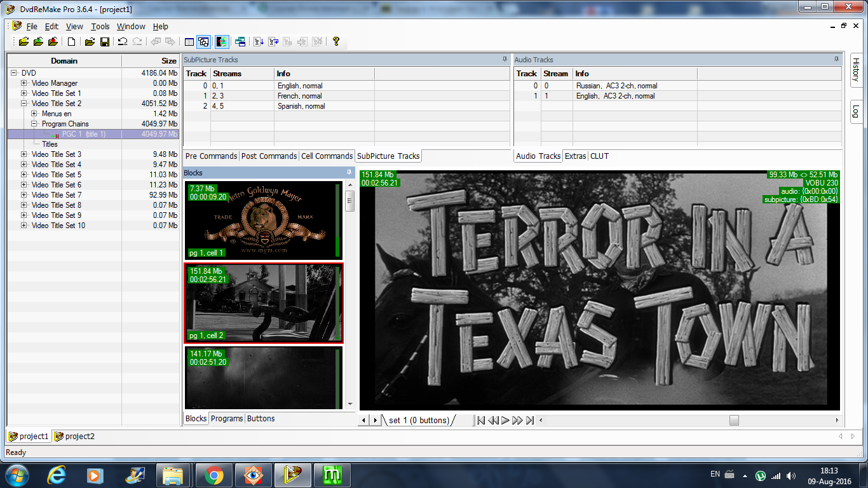Click the list with down-arrow toolbar icon
868x488 pixels.
click(259, 42)
